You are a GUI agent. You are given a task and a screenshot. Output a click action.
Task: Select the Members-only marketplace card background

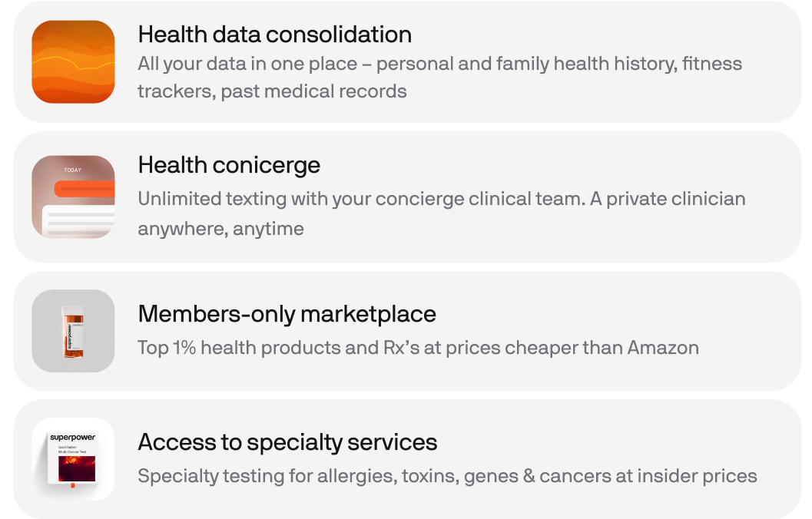[x=407, y=331]
